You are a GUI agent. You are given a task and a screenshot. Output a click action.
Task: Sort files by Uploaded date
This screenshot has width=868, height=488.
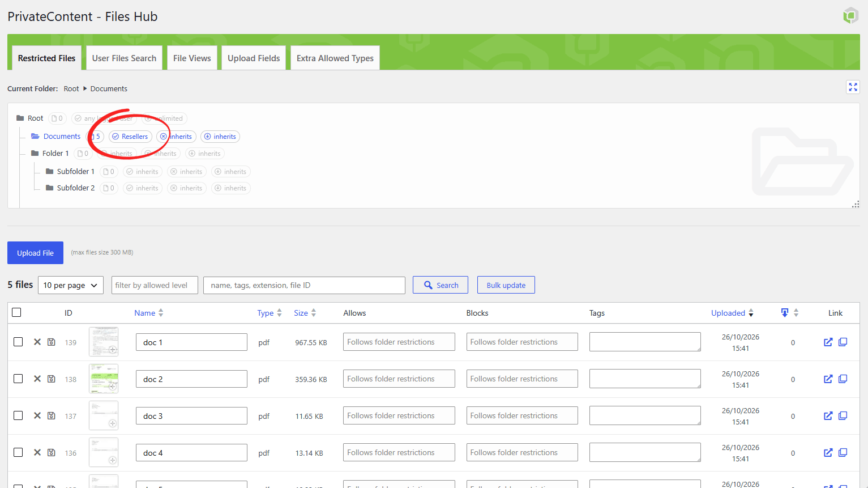point(733,313)
